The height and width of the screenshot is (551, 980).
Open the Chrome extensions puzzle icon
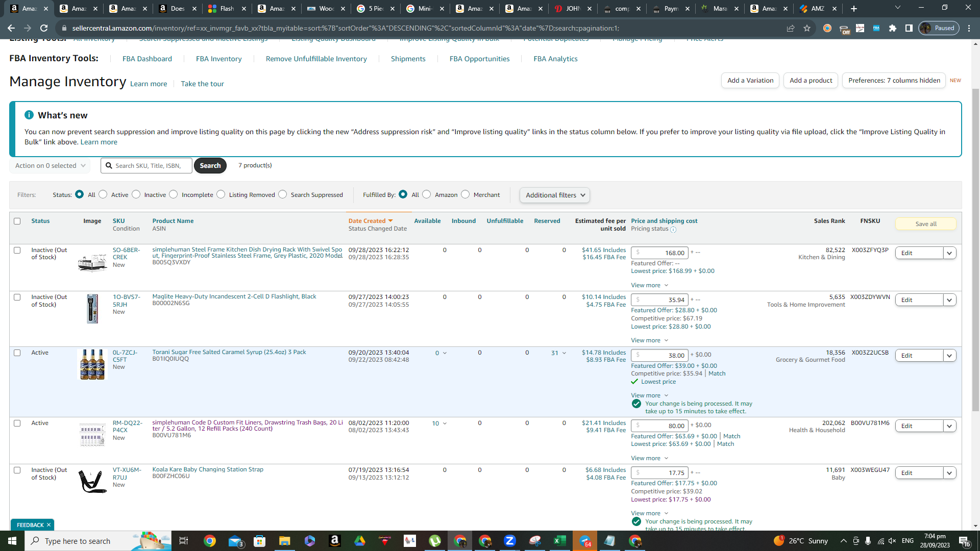[893, 28]
